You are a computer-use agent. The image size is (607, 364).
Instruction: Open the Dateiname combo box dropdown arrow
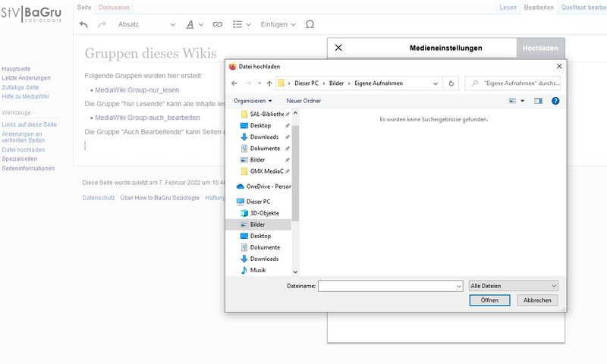[459, 286]
